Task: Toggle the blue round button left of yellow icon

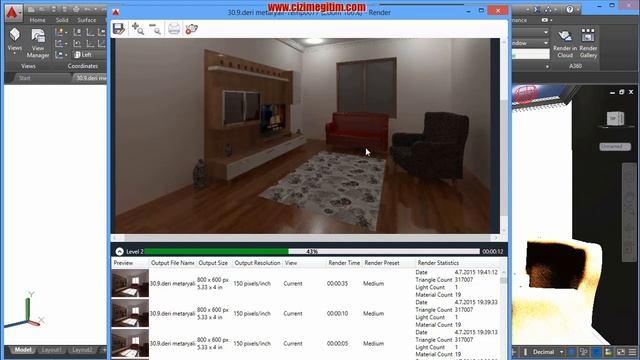Action: 596,352
